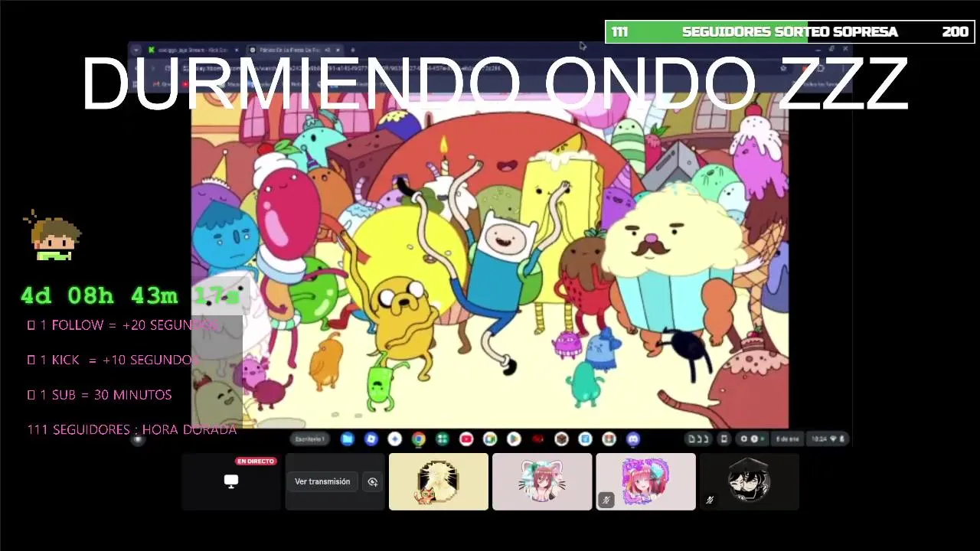Viewport: 980px width, 551px height.
Task: Click the DURMIENDO ONDO ZZZ title text
Action: click(x=495, y=84)
